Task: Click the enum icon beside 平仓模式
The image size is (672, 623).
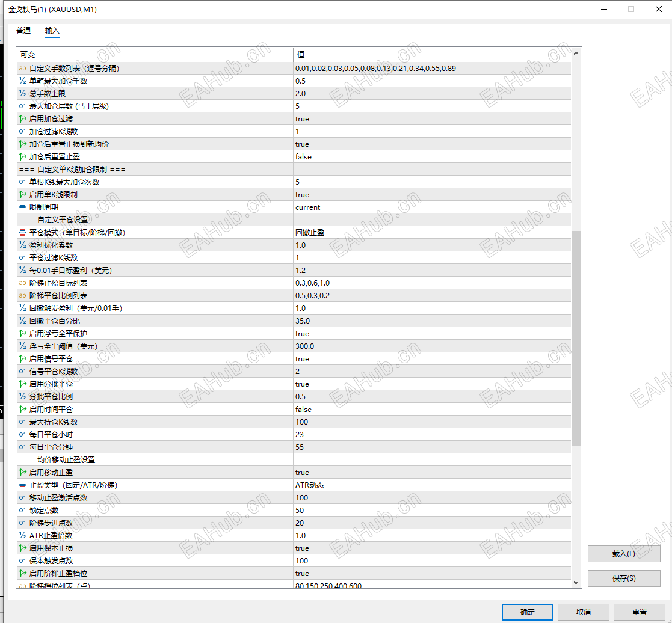Action: click(23, 232)
